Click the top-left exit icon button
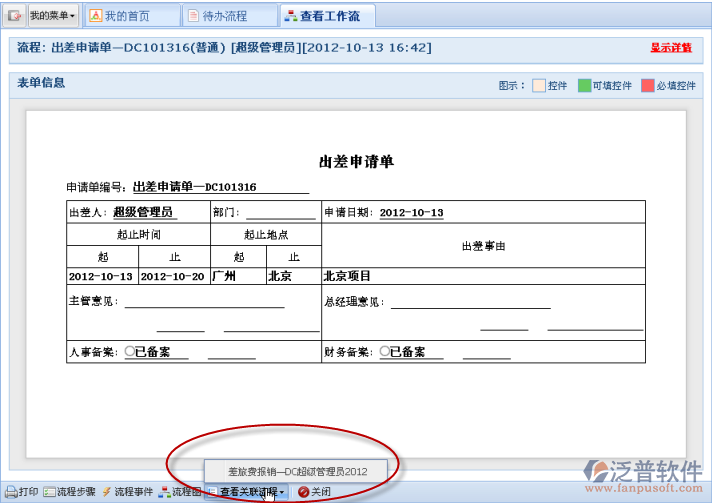This screenshot has height=504, width=713. (x=13, y=16)
